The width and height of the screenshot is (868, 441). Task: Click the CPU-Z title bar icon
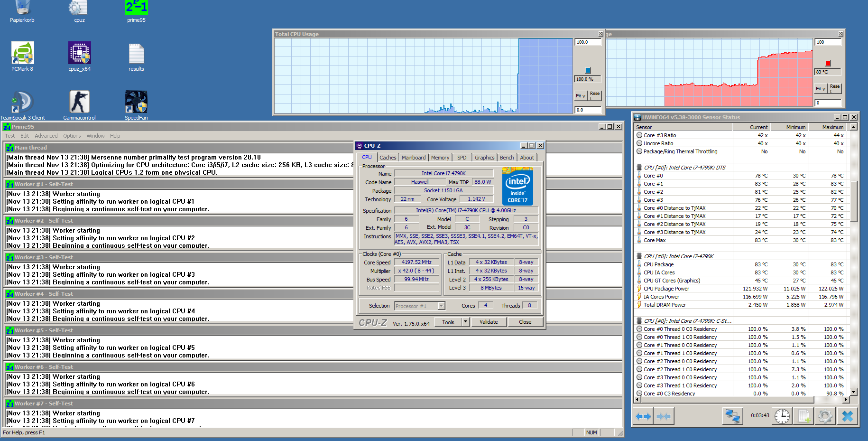coord(360,146)
